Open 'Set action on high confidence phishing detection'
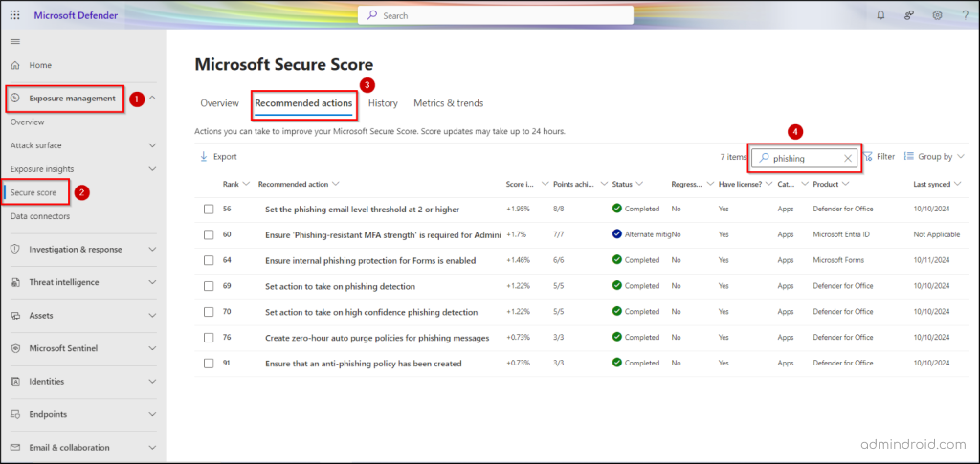980x464 pixels. point(371,312)
